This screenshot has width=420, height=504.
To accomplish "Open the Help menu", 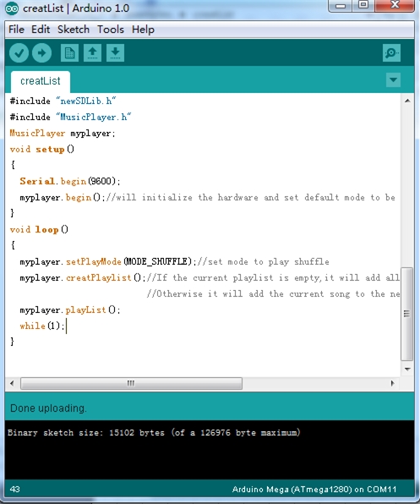I will point(143,30).
